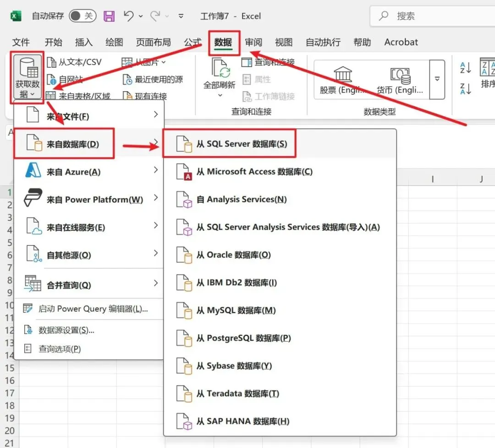
Task: Click 最近使用的源 button
Action: click(x=153, y=79)
